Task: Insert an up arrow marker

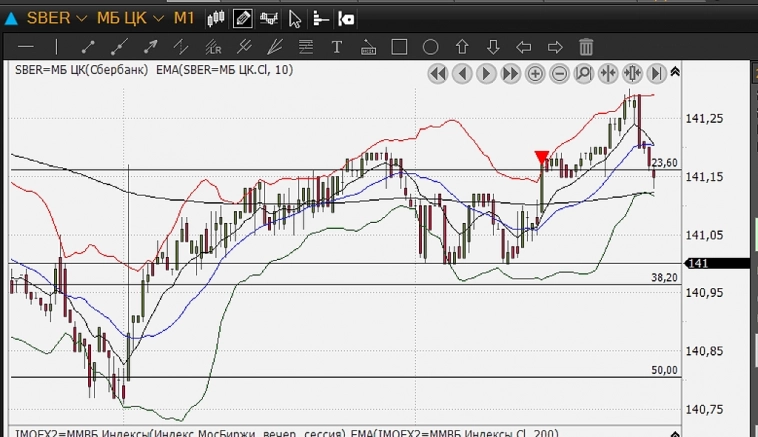Action: click(462, 47)
